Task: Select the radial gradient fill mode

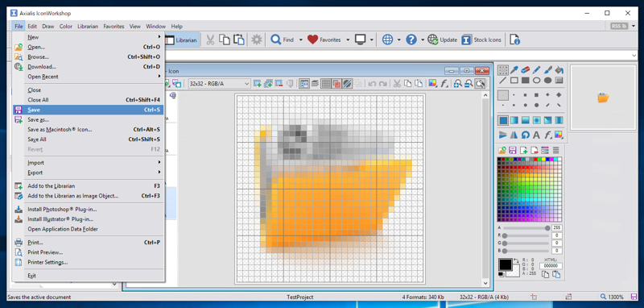Action: (536, 120)
